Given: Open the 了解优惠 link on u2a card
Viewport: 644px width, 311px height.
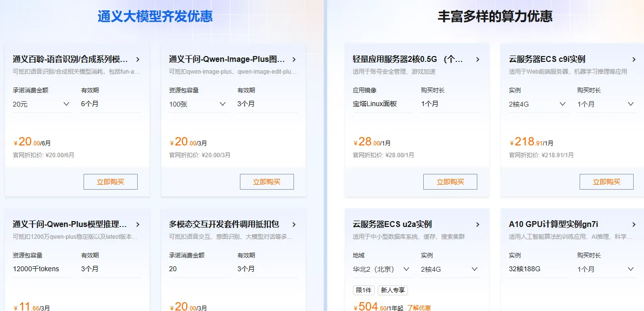Looking at the screenshot, I should click(419, 307).
